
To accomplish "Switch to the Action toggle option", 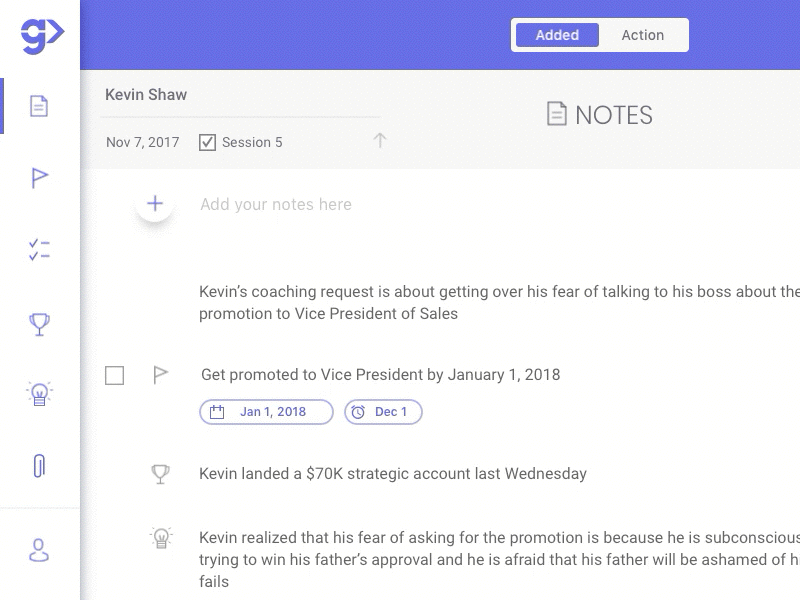I will (x=642, y=35).
